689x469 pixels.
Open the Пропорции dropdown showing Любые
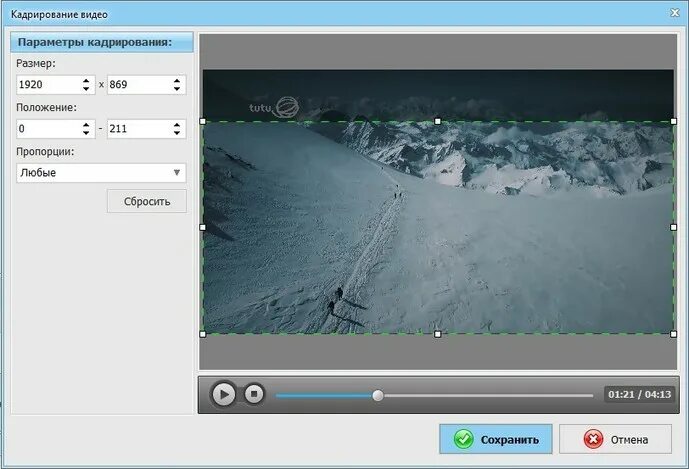point(101,173)
